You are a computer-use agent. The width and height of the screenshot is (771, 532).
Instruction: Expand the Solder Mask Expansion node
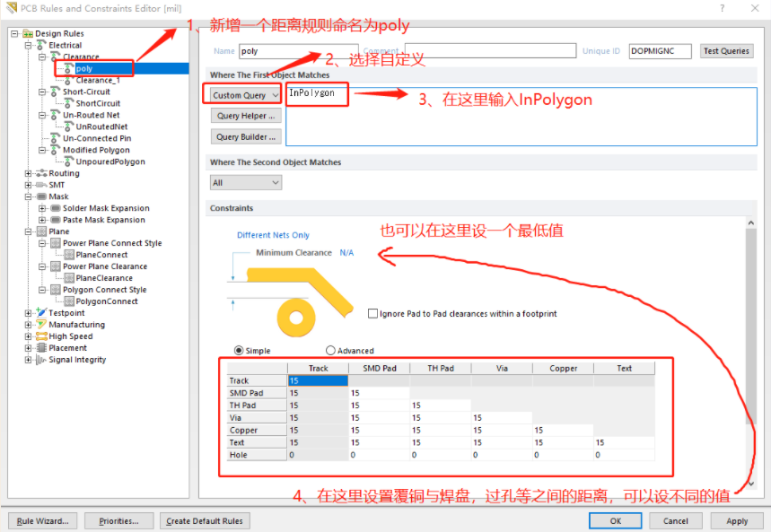(42, 208)
